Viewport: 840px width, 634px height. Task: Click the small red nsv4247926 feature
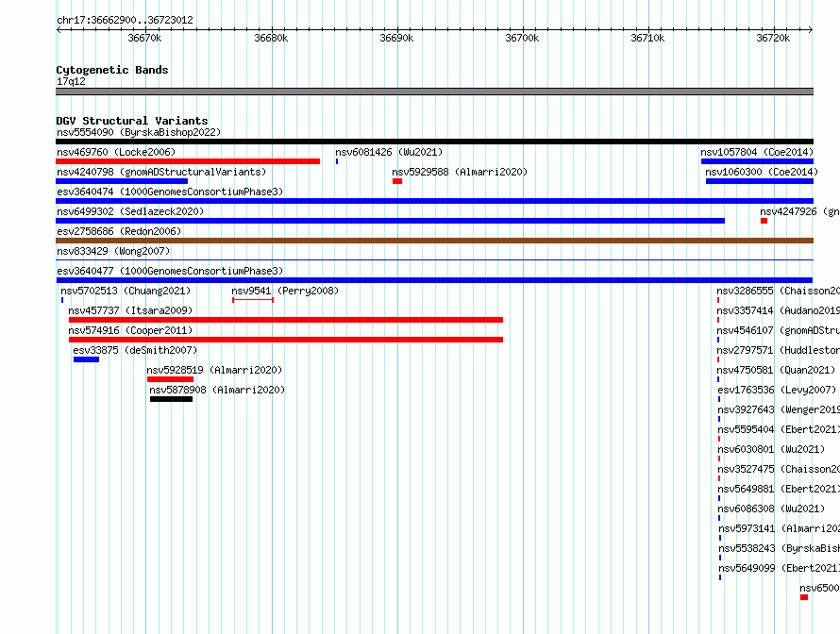click(x=764, y=221)
